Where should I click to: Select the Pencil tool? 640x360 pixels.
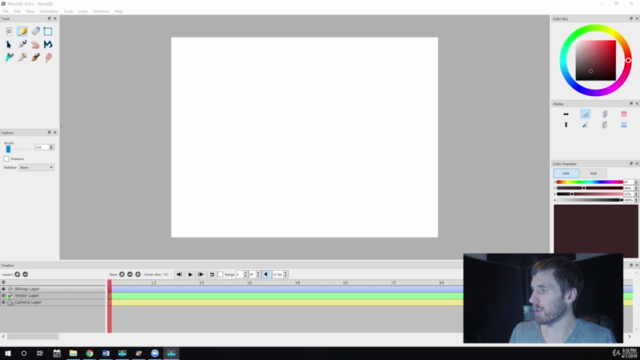[x=22, y=31]
